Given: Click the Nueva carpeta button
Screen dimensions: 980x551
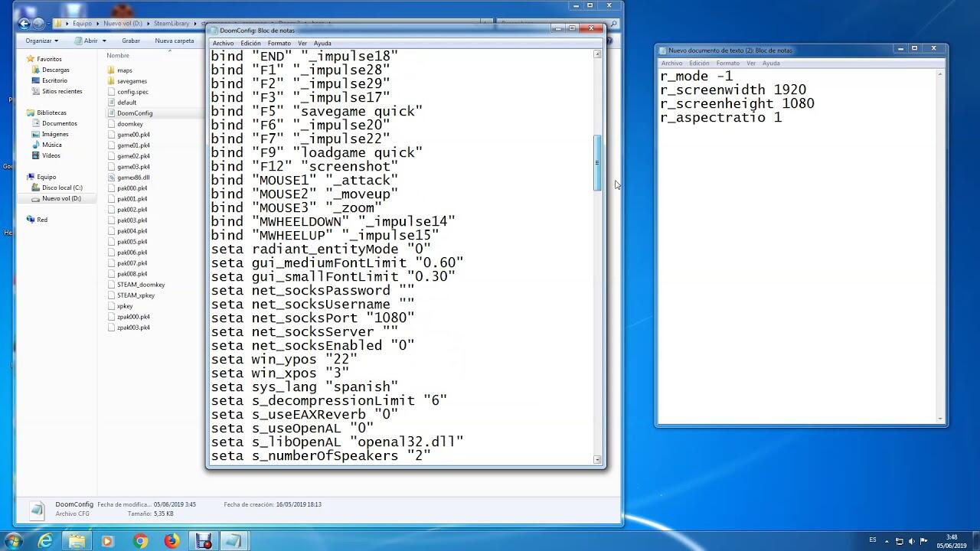Looking at the screenshot, I should pyautogui.click(x=175, y=41).
